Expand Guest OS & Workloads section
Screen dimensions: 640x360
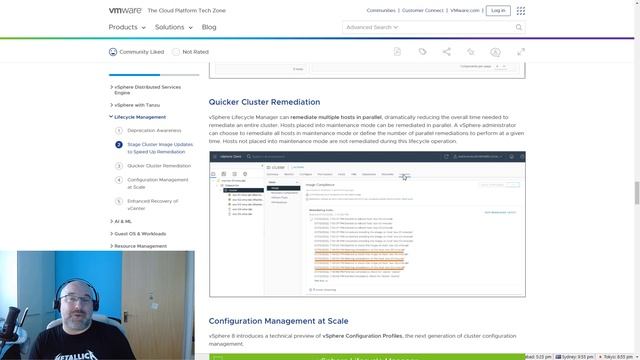(138, 234)
